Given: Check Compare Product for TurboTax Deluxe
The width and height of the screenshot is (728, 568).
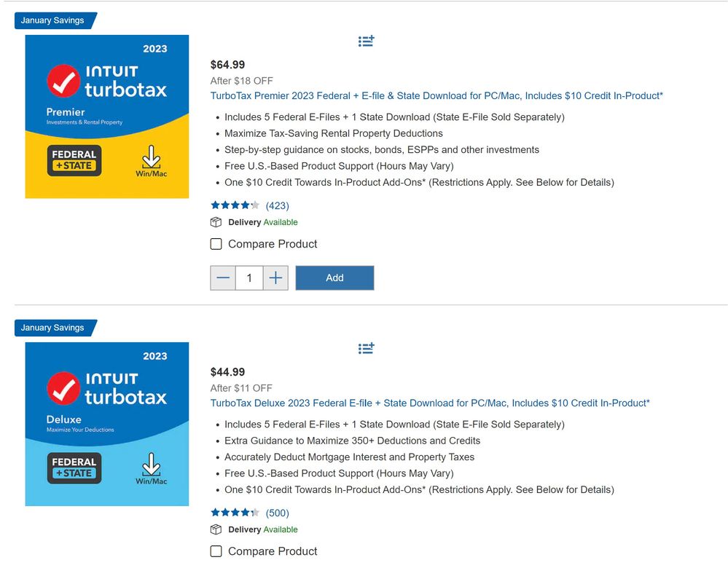Looking at the screenshot, I should [216, 551].
